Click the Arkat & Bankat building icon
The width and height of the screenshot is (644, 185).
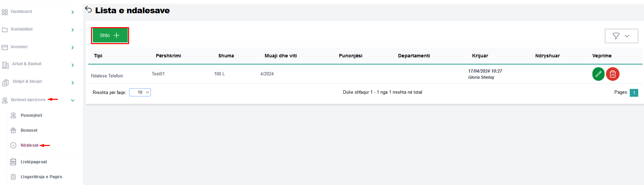(x=5, y=65)
